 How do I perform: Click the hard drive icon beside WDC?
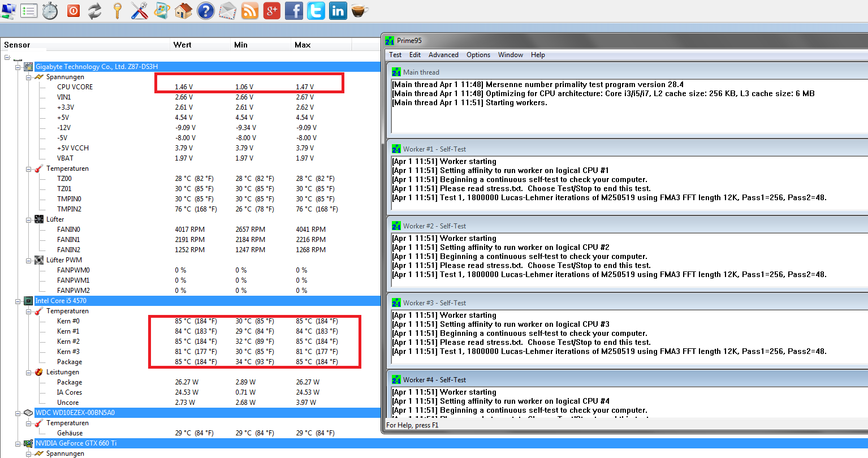28,413
